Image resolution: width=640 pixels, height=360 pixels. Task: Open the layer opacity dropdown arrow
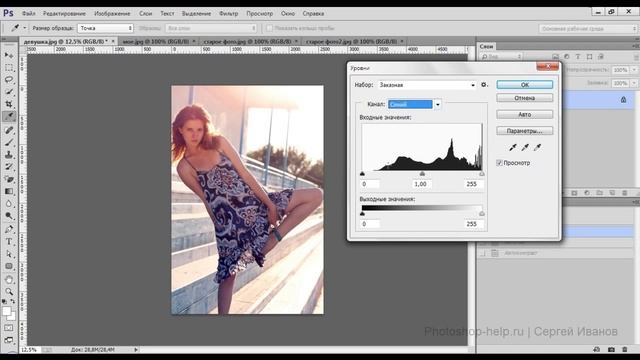coord(634,70)
